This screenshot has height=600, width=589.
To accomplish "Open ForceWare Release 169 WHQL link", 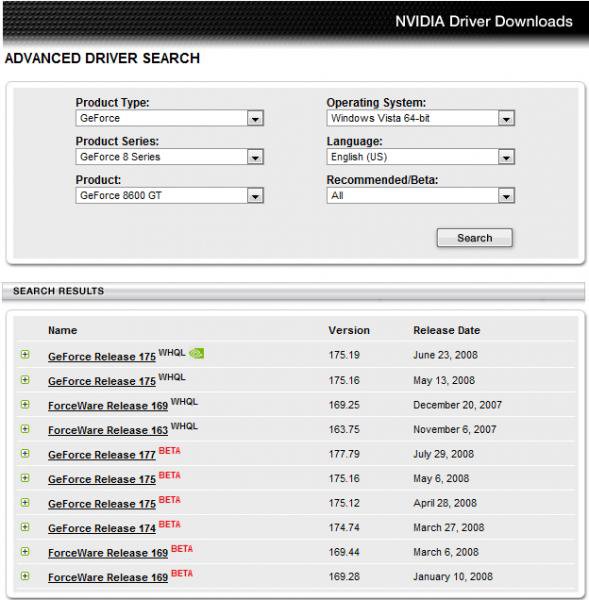I will point(108,406).
